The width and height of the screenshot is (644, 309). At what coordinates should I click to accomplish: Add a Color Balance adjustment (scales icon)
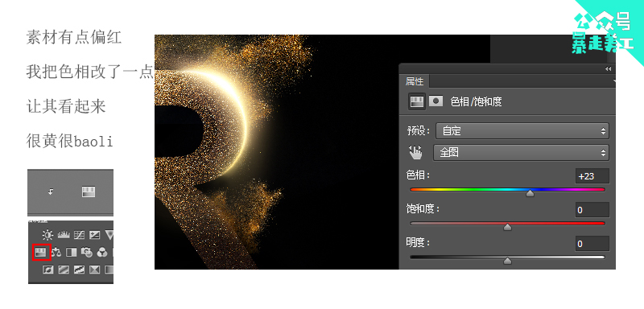56,252
